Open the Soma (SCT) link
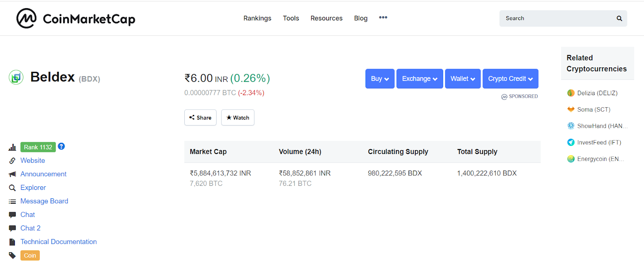This screenshot has width=644, height=277. pyautogui.click(x=594, y=110)
